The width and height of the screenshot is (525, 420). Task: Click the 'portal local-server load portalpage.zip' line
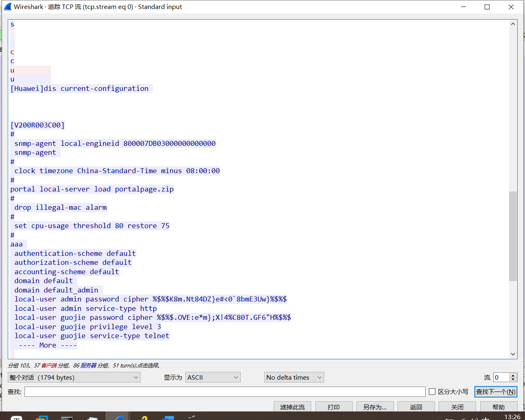tap(92, 189)
